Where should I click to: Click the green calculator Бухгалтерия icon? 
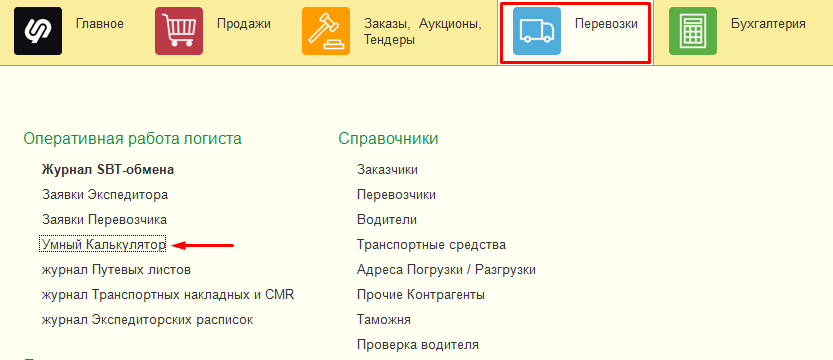coord(693,31)
